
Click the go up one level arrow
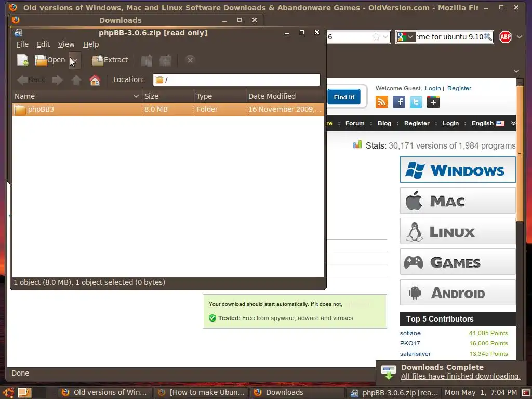(76, 80)
